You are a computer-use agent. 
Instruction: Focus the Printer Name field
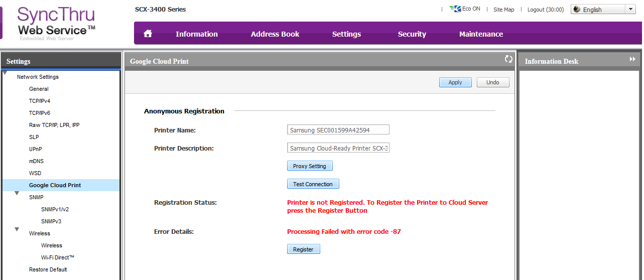pos(338,130)
